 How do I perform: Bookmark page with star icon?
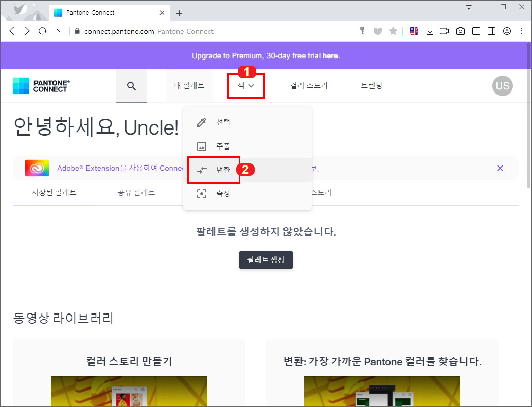point(393,31)
